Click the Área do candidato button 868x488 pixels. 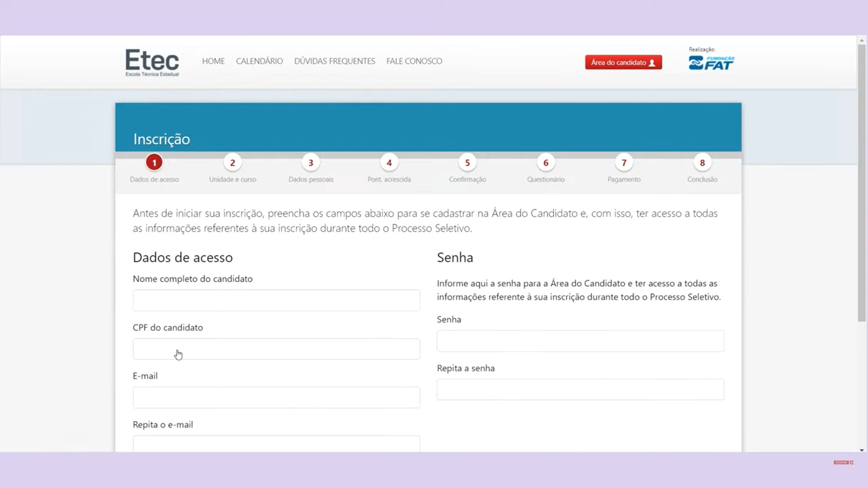tap(623, 62)
